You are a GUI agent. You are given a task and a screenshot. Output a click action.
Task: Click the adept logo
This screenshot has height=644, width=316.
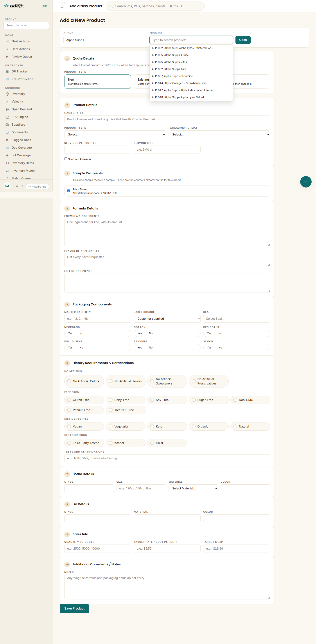14,6
